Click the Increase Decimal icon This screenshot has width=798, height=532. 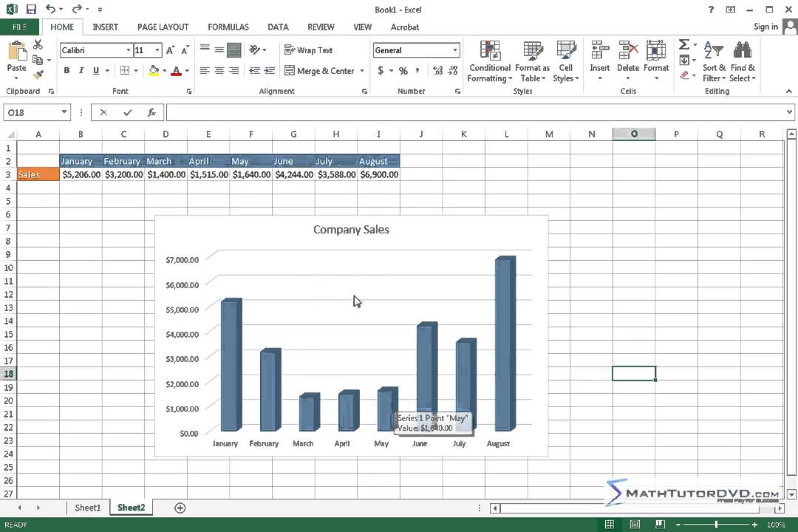[437, 70]
